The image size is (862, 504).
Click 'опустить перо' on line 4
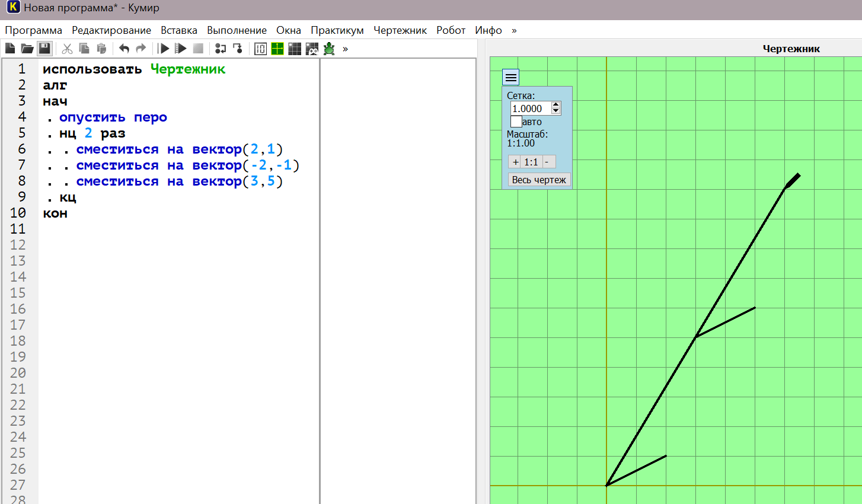point(113,117)
